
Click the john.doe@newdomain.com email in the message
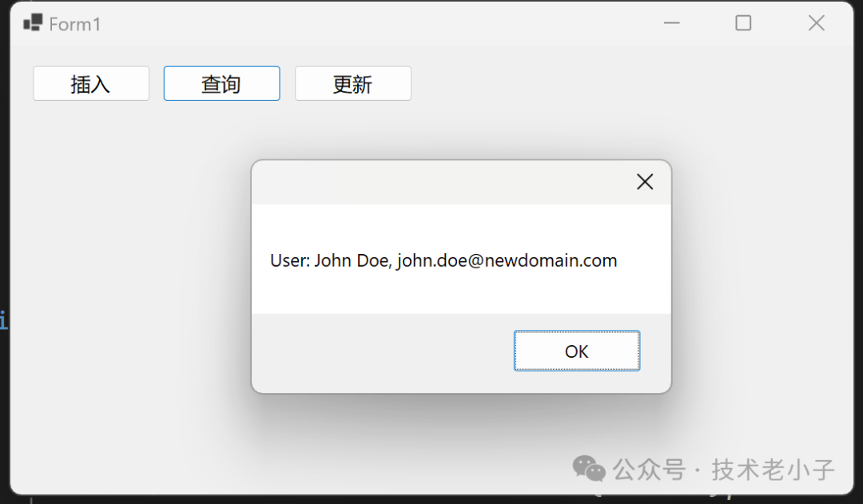click(x=507, y=260)
